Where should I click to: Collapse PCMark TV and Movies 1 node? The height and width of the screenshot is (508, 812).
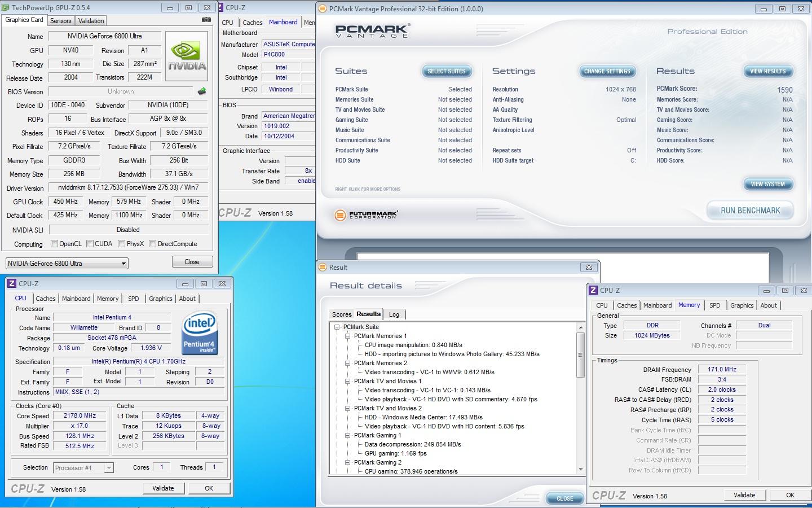pyautogui.click(x=348, y=381)
